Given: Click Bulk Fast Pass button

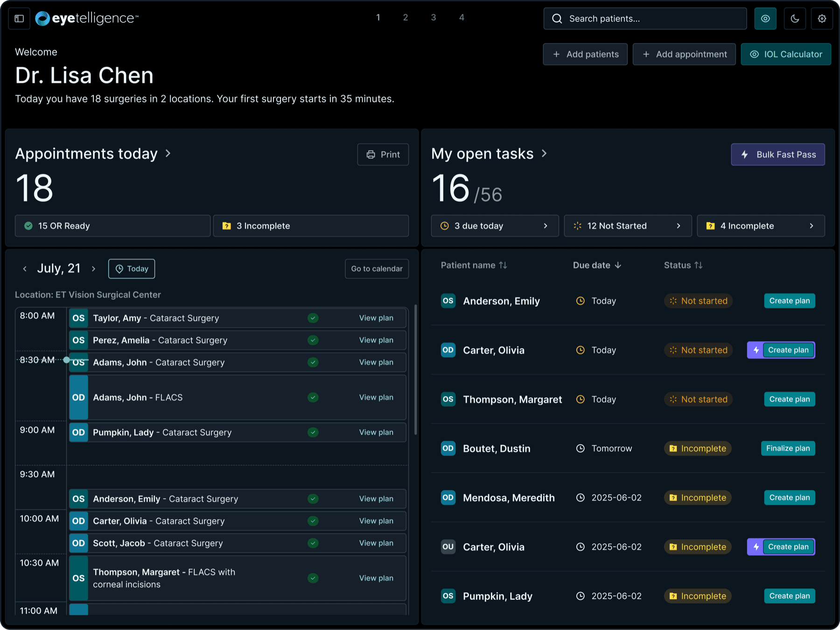Looking at the screenshot, I should [x=777, y=155].
